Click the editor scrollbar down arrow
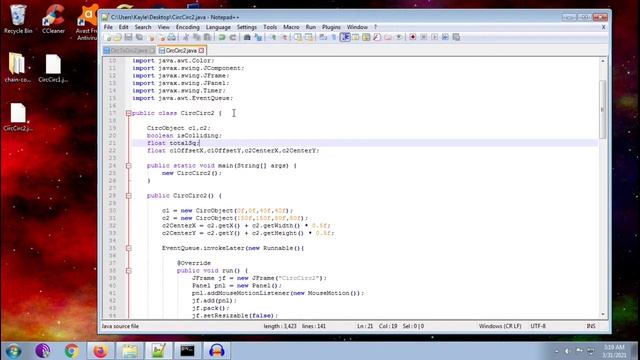The width and height of the screenshot is (640, 360). (603, 315)
